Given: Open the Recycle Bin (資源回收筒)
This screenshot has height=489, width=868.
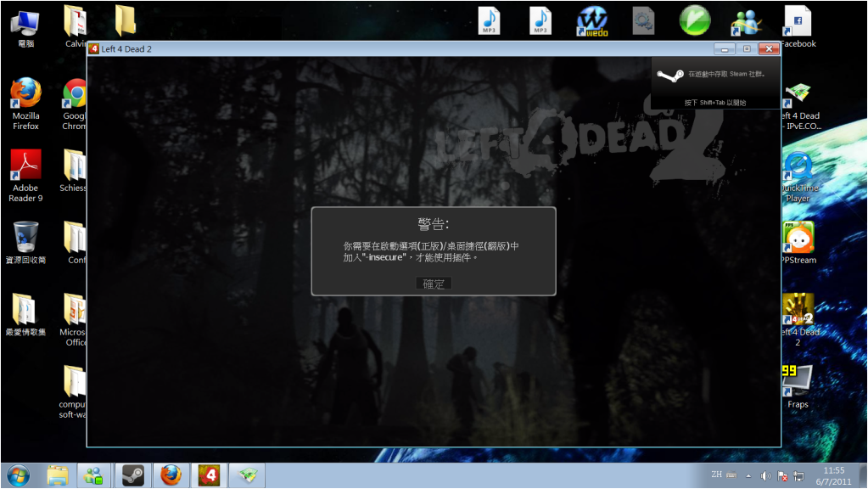Looking at the screenshot, I should [25, 238].
